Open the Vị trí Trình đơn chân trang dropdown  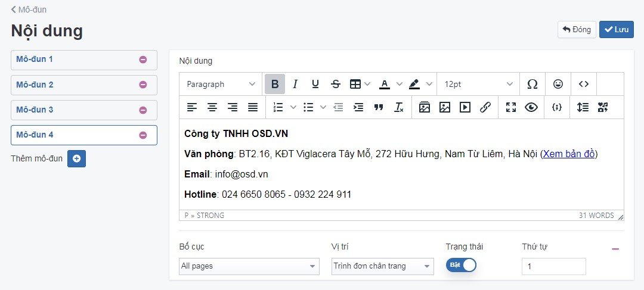(382, 266)
